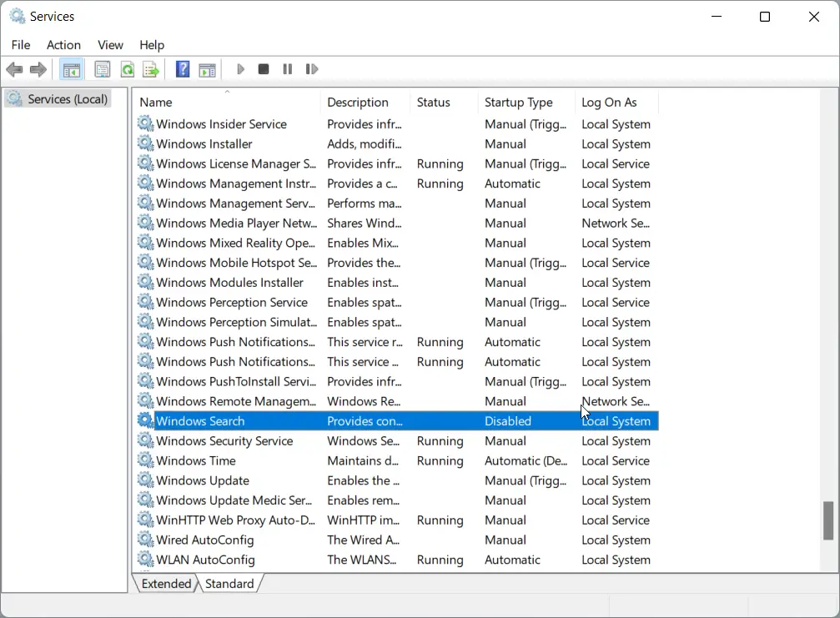
Task: Click 'Enables inst...' description cell
Action: (x=363, y=282)
